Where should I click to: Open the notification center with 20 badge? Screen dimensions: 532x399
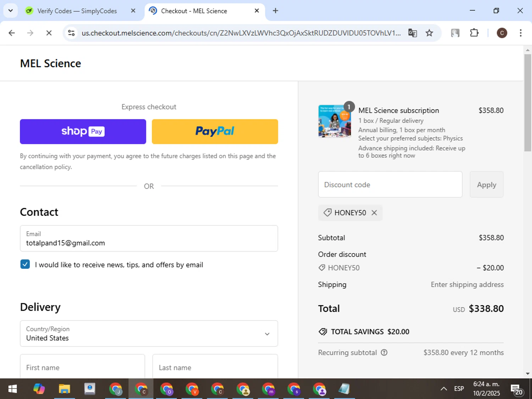[516, 389]
